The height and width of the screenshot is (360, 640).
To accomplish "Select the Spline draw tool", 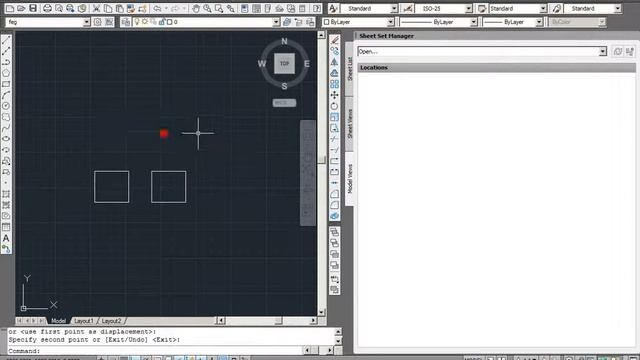I will click(6, 128).
